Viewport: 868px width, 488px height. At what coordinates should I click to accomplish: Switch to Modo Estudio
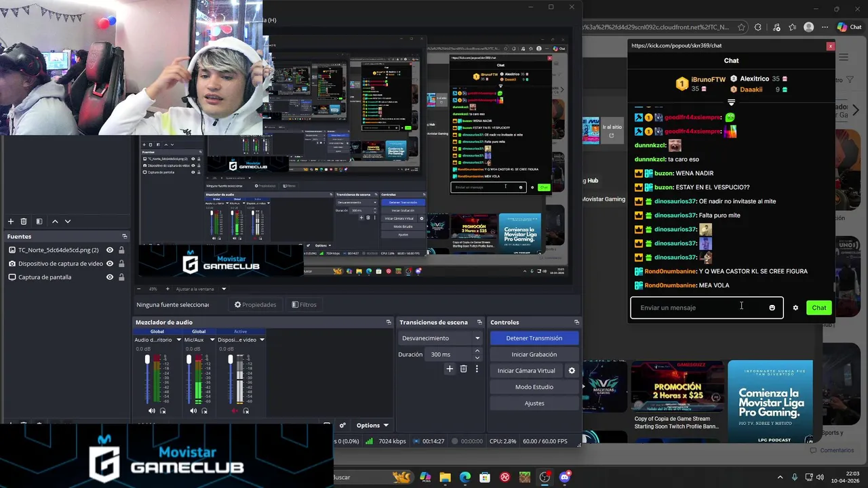[x=534, y=387]
